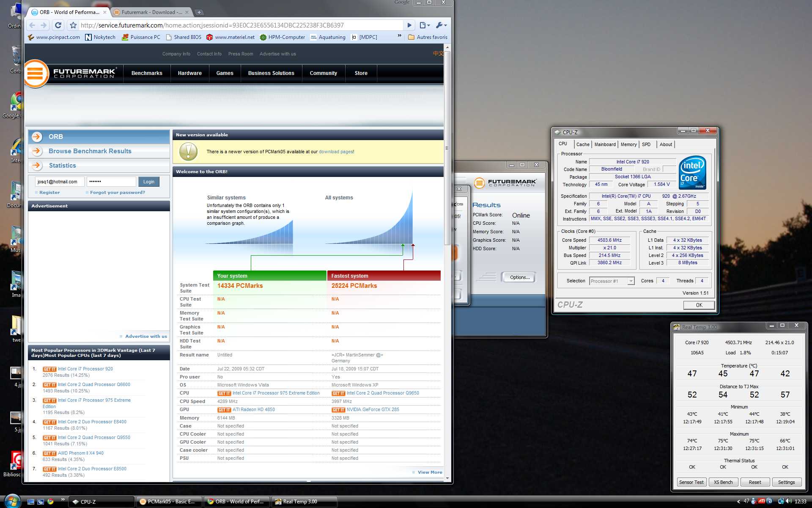The width and height of the screenshot is (812, 508).
Task: Switch to Memory tab in CPU-Z
Action: (x=628, y=145)
